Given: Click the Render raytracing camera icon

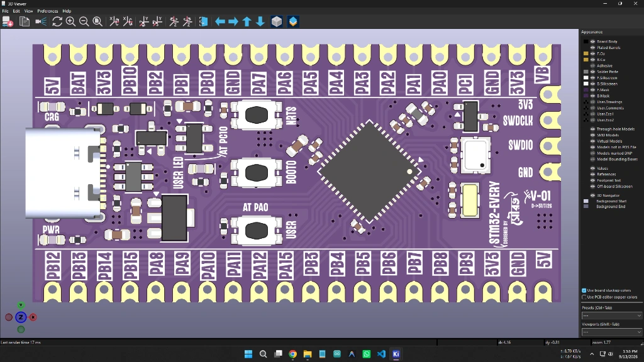Looking at the screenshot, I should (x=41, y=21).
